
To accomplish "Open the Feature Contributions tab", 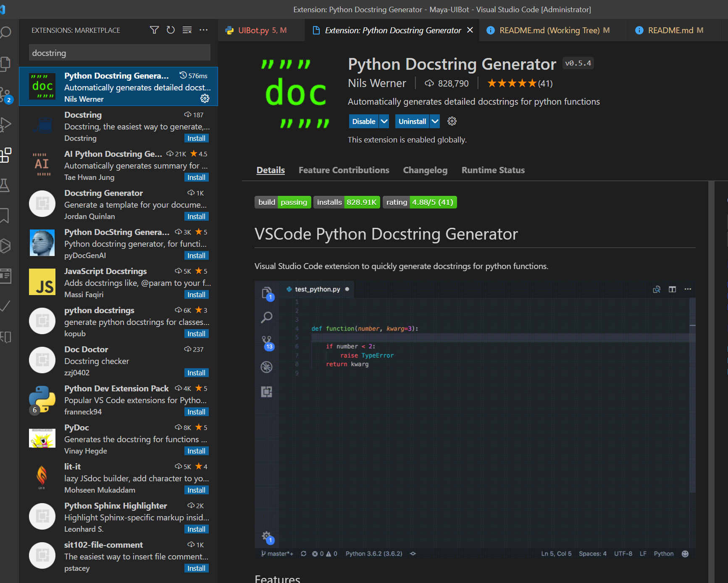I will pyautogui.click(x=344, y=170).
